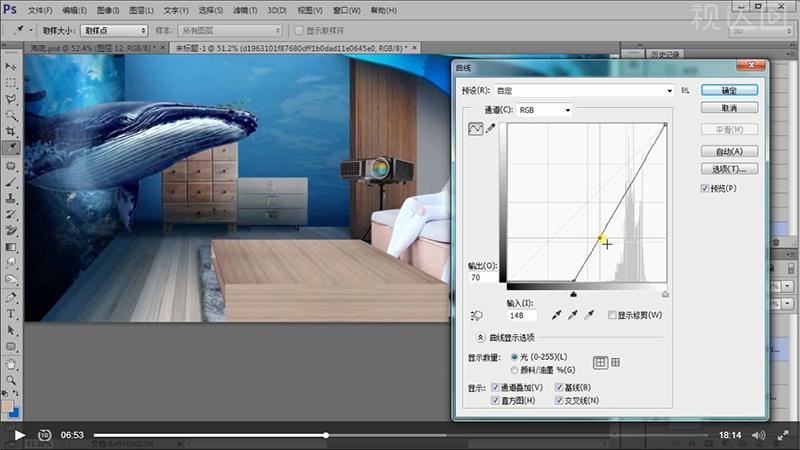Select the Brush tool
This screenshot has width=800, height=450.
(x=11, y=182)
